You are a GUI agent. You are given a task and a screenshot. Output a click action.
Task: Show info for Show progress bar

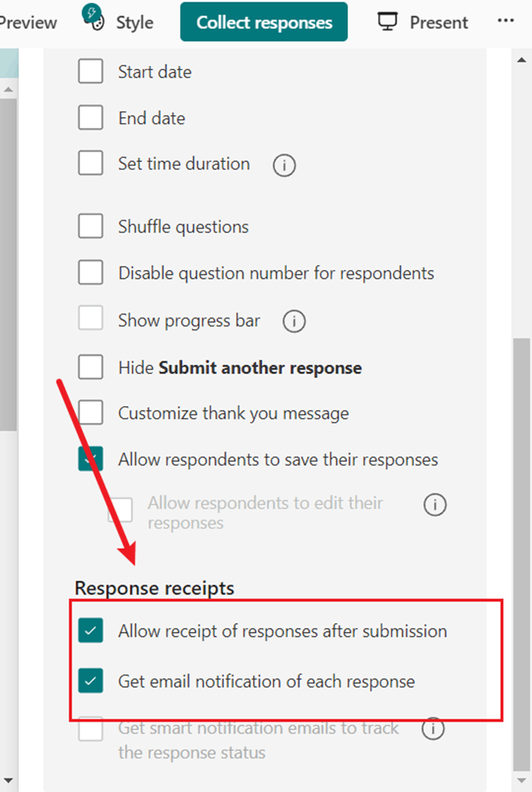pyautogui.click(x=294, y=321)
